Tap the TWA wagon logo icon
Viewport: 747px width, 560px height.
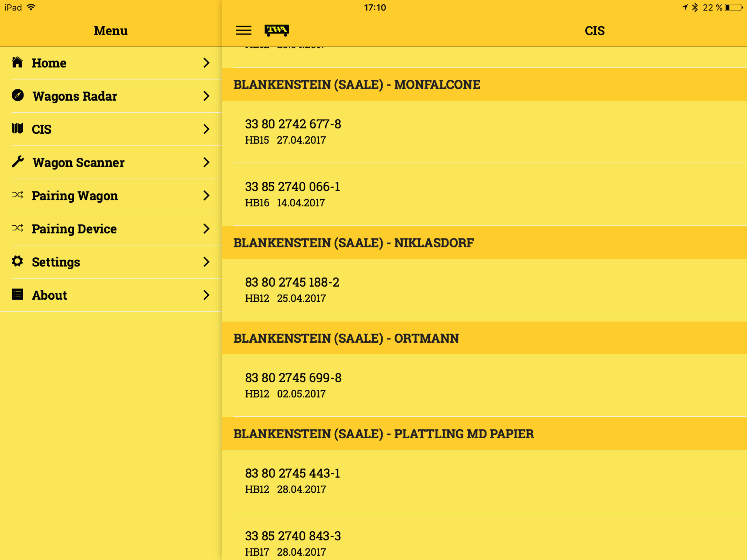coord(277,30)
